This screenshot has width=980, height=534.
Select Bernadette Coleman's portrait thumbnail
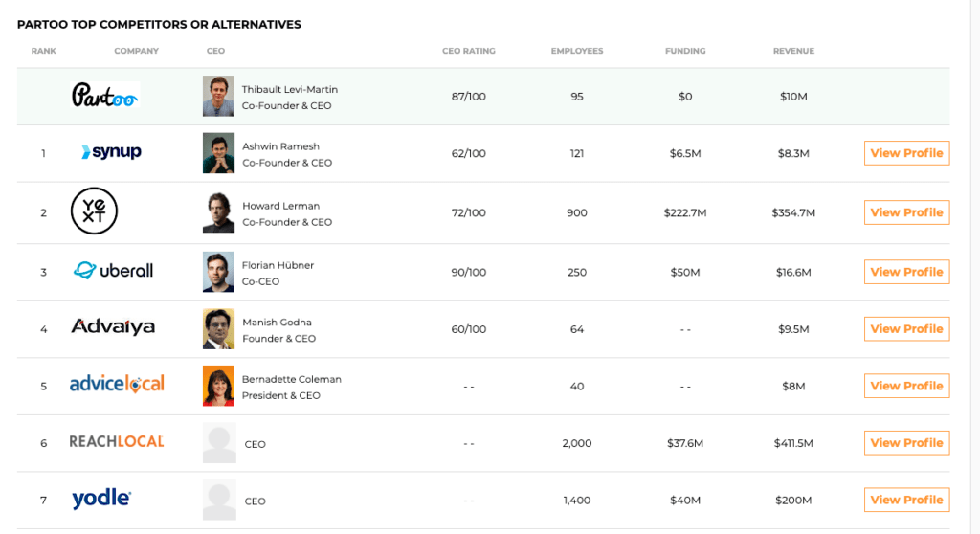(x=218, y=386)
